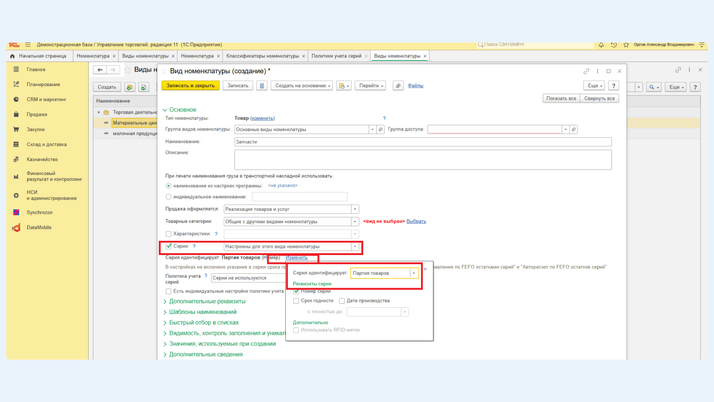Expand the Дополнительные реквизиты section

(207, 301)
